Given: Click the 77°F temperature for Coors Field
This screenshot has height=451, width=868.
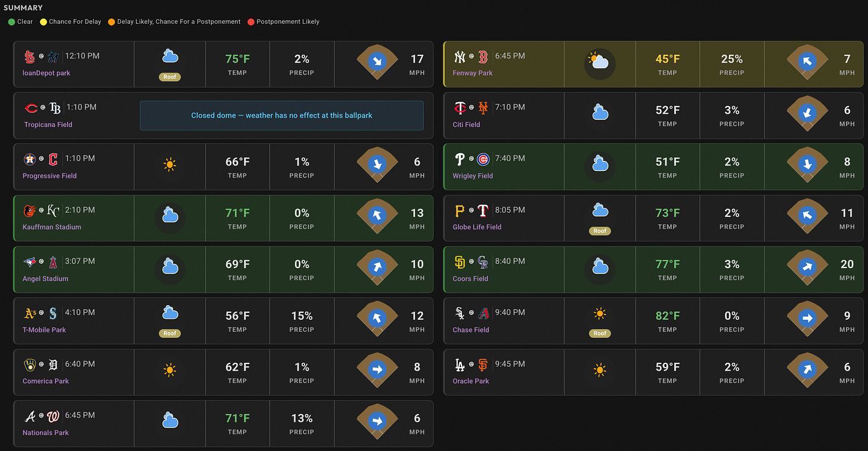Looking at the screenshot, I should point(667,264).
